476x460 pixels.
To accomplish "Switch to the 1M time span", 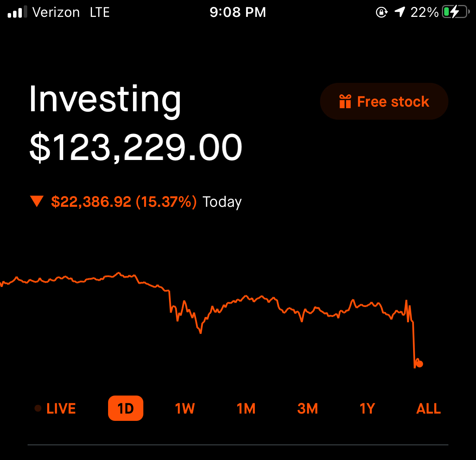I will [246, 409].
